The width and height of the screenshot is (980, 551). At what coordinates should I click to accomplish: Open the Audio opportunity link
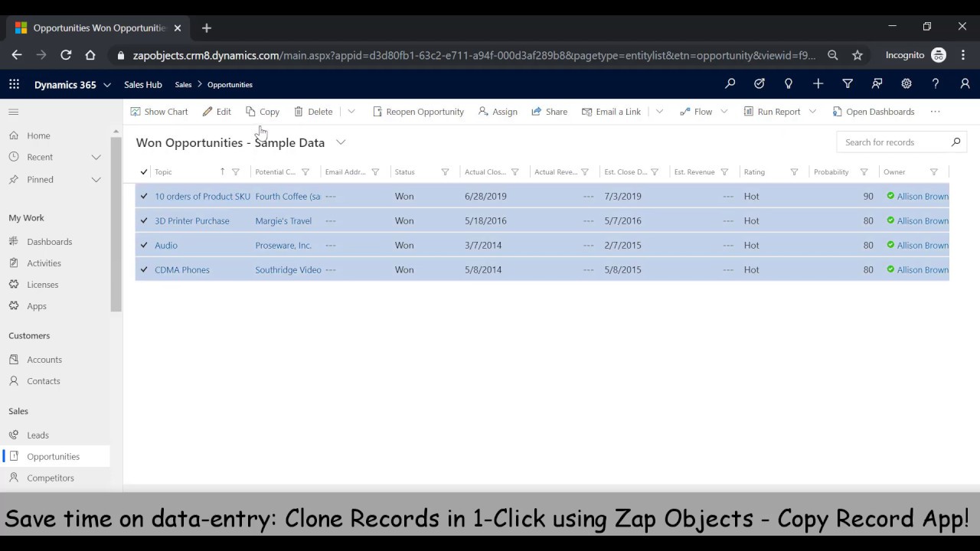(x=166, y=245)
